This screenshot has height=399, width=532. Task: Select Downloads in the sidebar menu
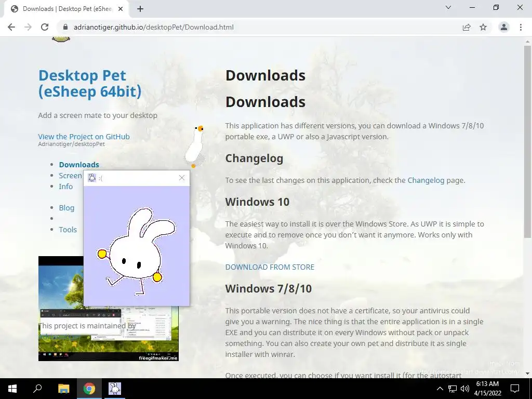point(79,165)
